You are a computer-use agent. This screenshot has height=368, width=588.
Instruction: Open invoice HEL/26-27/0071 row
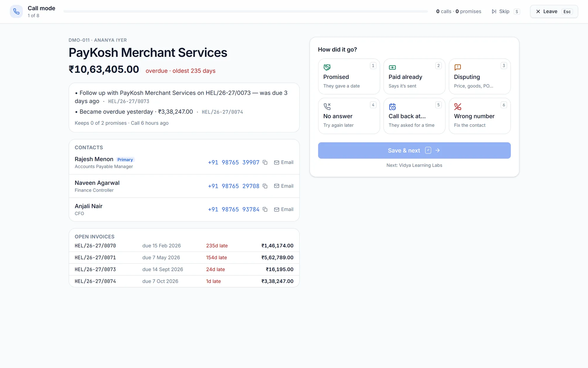(184, 258)
